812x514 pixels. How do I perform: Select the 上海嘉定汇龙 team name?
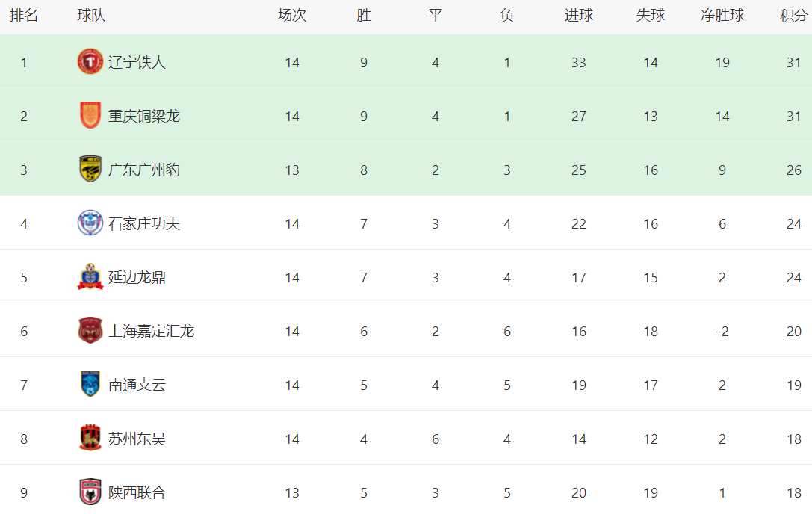pos(151,331)
